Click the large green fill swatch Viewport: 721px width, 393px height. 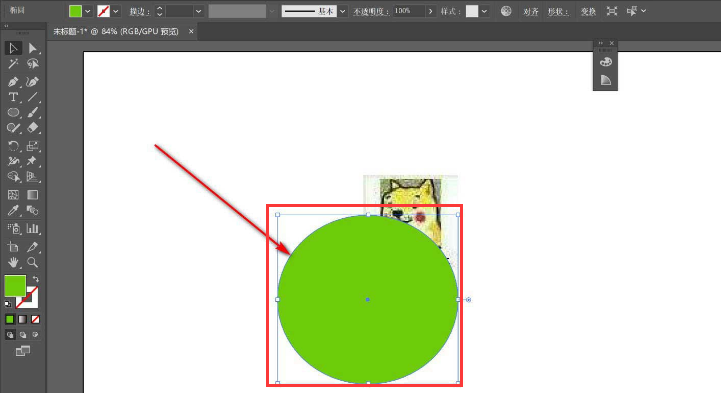(x=15, y=286)
